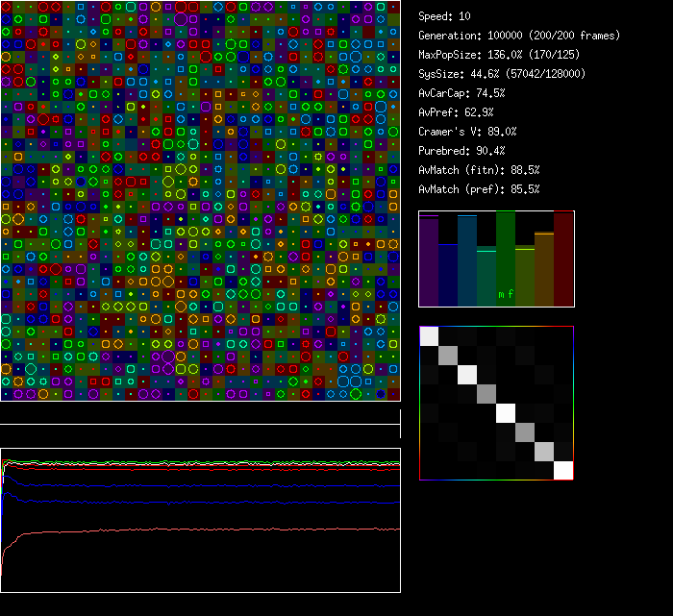Click the green "m f" label in histogram

pyautogui.click(x=505, y=294)
